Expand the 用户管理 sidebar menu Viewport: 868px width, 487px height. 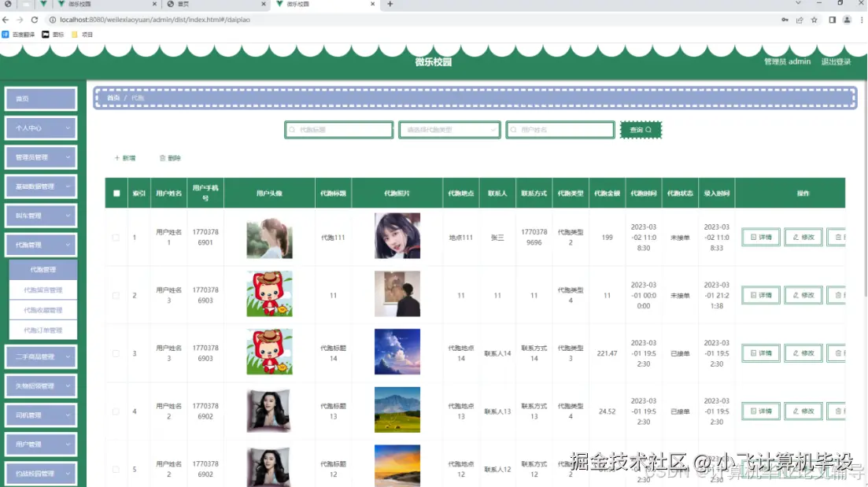tap(41, 445)
